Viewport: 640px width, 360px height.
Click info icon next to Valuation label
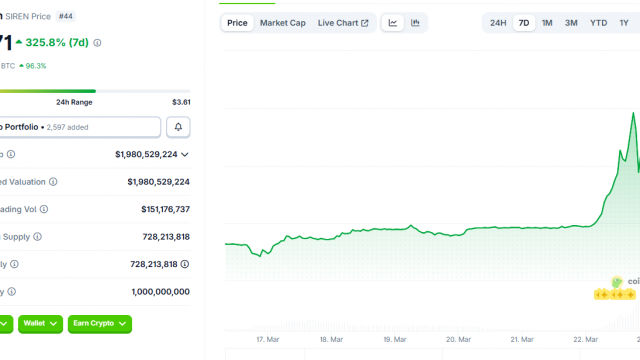tap(53, 182)
